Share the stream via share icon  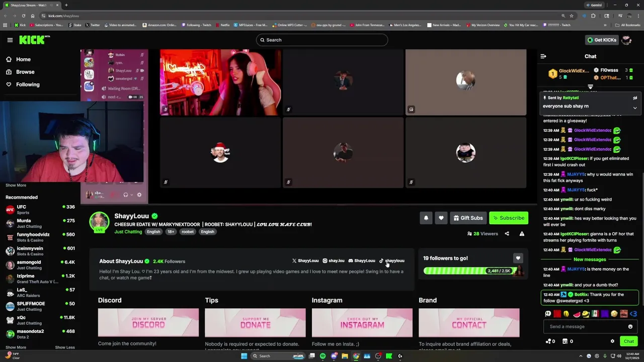coord(507,234)
